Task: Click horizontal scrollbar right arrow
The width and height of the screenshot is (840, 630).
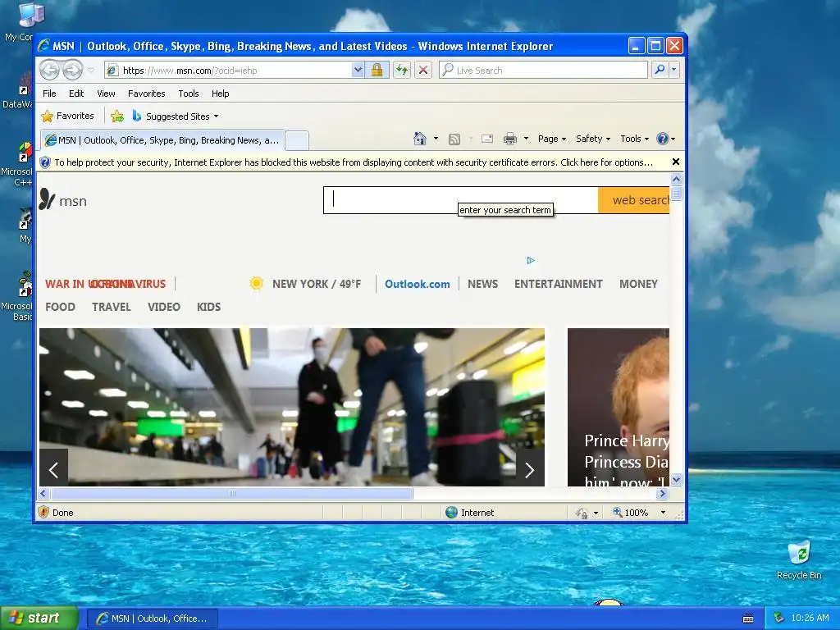Action: click(663, 493)
